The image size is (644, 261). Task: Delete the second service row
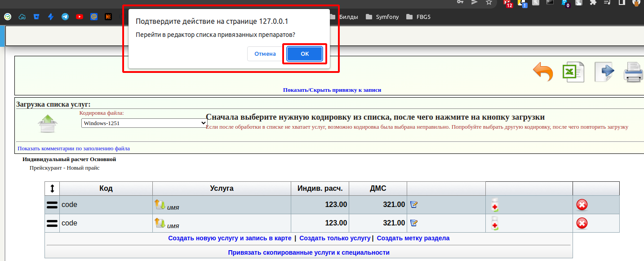(582, 223)
